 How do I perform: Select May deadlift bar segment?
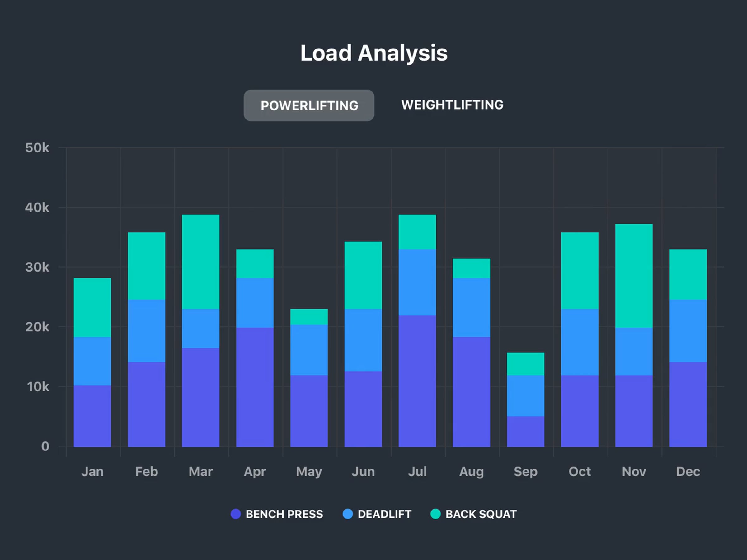pos(309,350)
